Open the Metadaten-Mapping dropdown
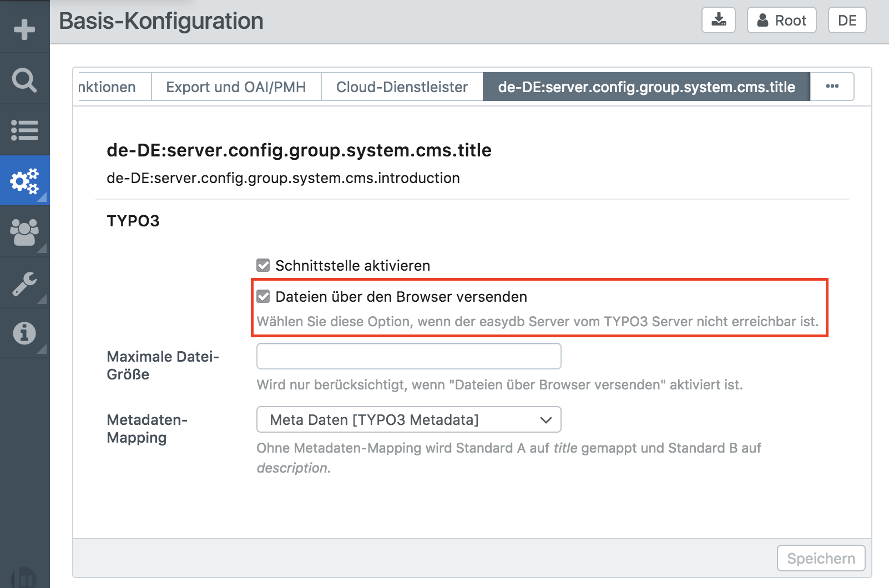This screenshot has height=588, width=889. 409,419
